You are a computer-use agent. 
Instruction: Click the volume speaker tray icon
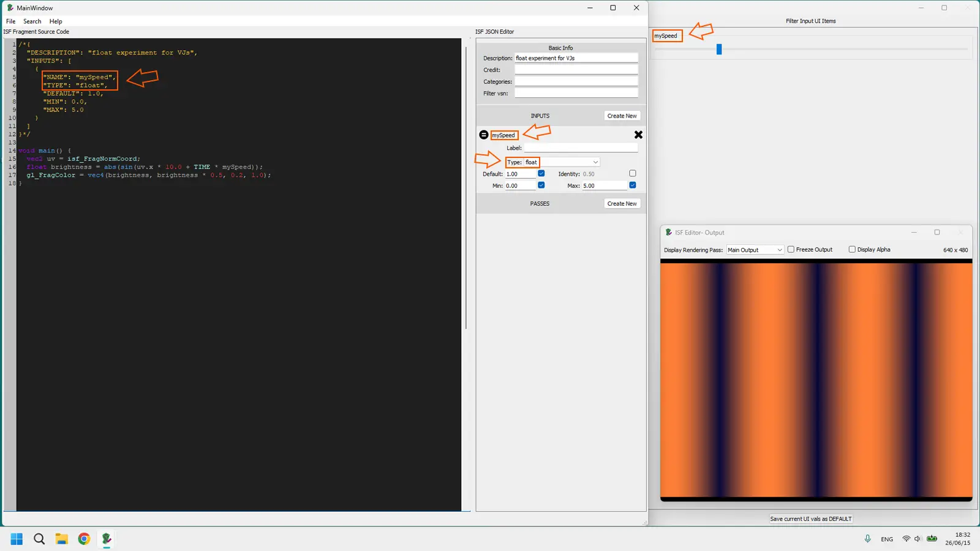(918, 539)
